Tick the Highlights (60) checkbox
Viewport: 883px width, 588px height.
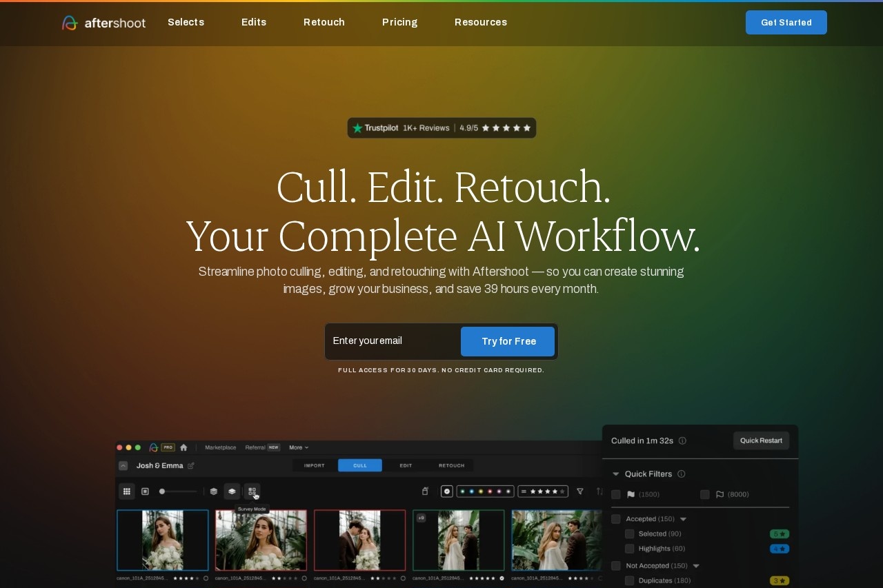(629, 549)
